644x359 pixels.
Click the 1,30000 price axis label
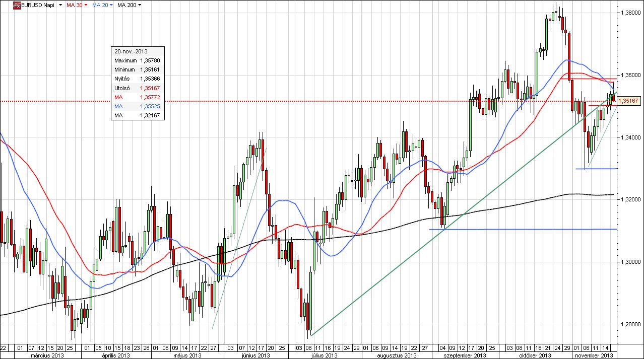coord(631,262)
